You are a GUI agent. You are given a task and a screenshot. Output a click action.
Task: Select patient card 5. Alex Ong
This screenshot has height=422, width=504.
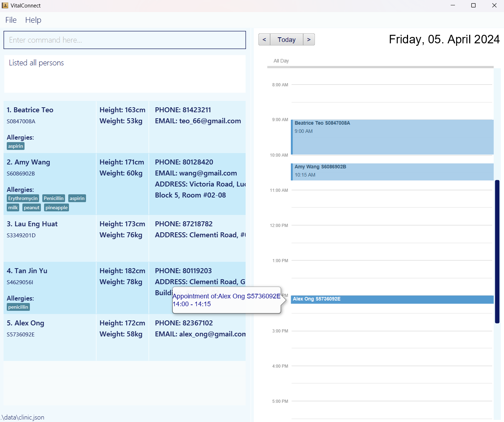pyautogui.click(x=125, y=337)
